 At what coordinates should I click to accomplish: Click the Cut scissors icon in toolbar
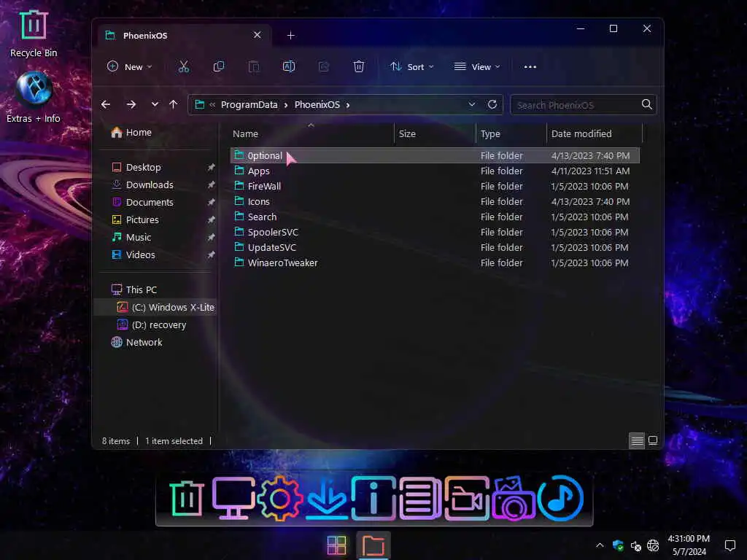(x=183, y=66)
